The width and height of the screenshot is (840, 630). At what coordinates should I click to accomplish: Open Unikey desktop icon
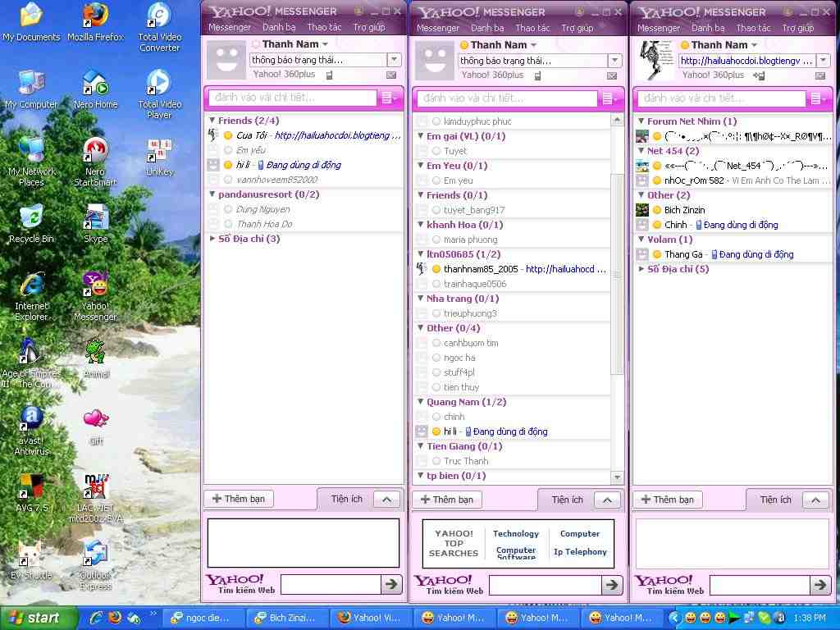(159, 157)
